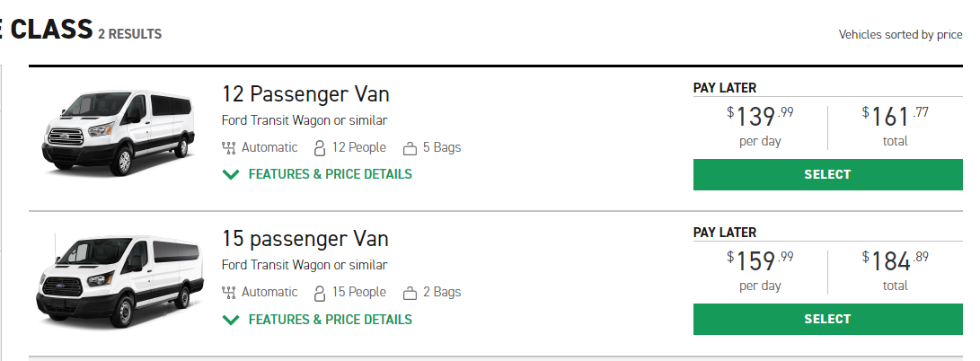
Task: Click the 15 passenger Van title
Action: point(305,239)
